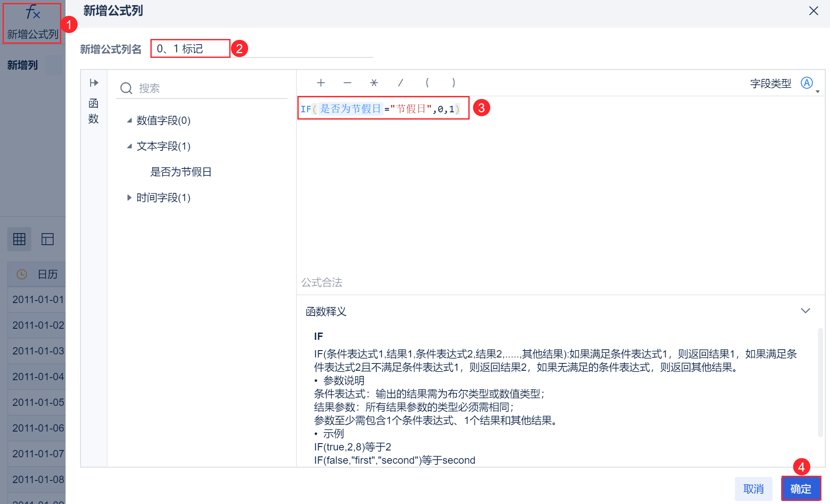
Task: Expand the 时间字段(1) tree group
Action: point(129,198)
